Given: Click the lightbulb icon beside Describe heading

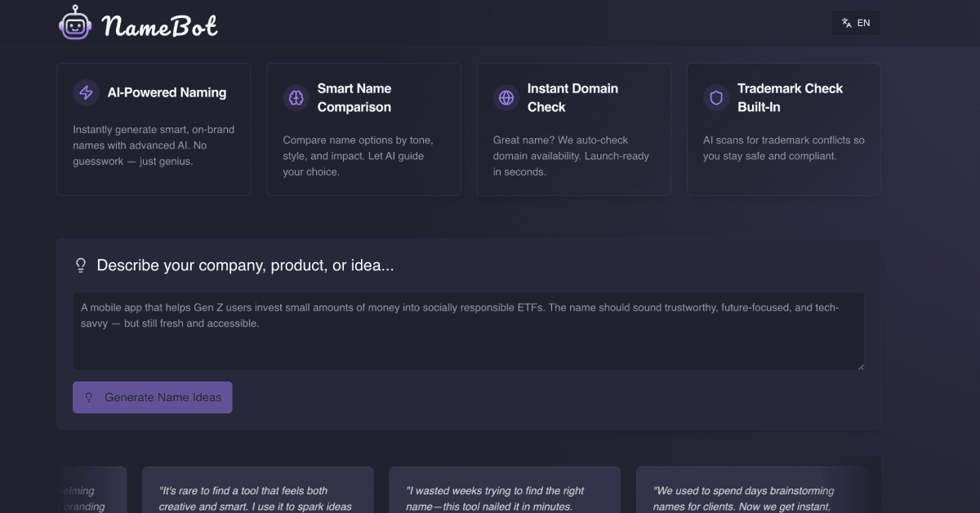Looking at the screenshot, I should coord(81,265).
